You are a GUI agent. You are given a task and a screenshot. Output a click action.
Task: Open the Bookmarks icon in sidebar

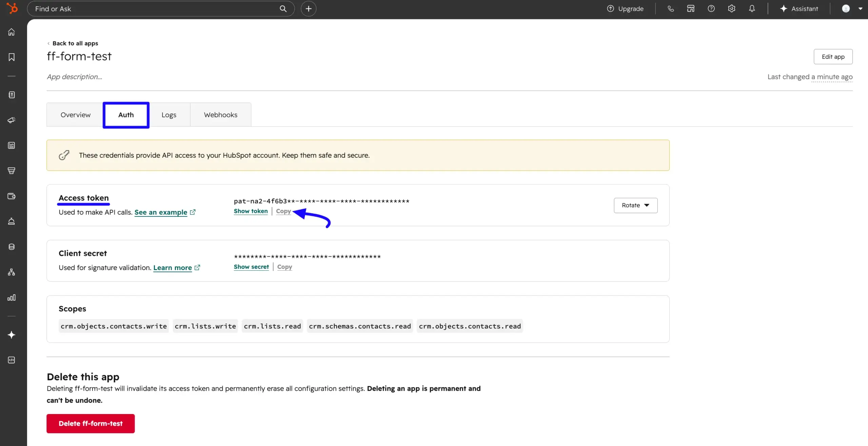click(x=12, y=57)
